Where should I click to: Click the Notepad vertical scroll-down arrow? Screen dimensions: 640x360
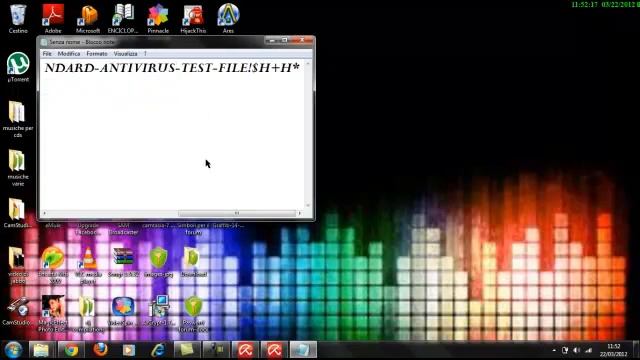[x=308, y=206]
